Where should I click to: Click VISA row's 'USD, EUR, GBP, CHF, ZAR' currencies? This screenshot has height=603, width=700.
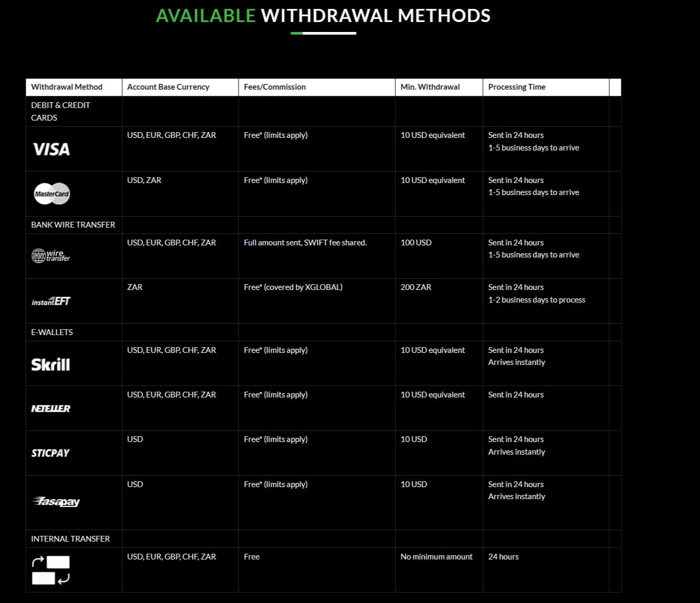171,135
